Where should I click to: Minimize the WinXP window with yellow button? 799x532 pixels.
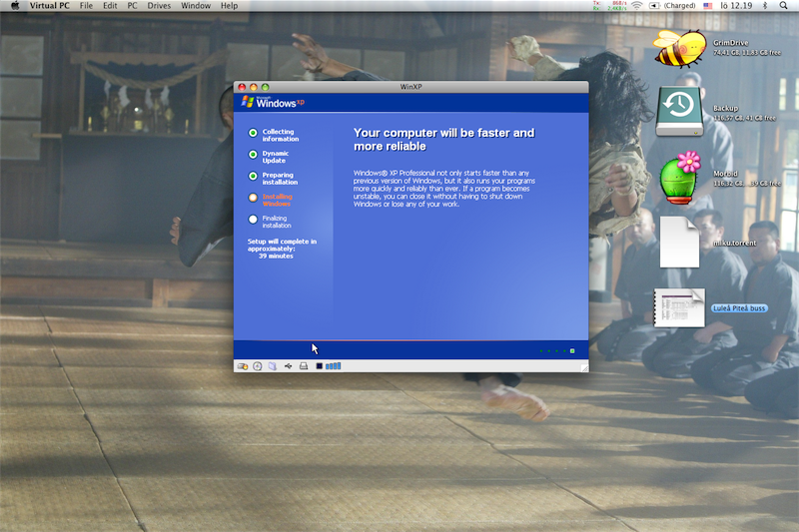(x=254, y=87)
